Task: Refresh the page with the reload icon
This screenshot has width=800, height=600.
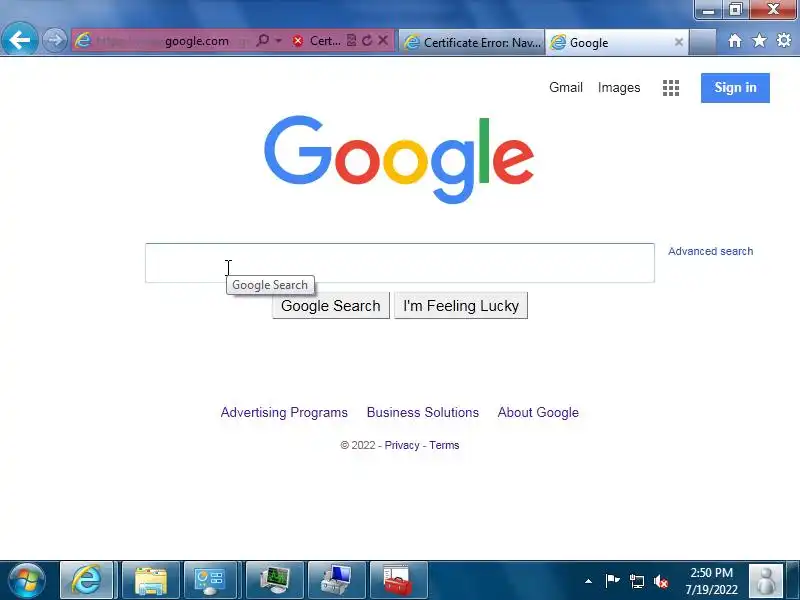Action: (x=367, y=40)
